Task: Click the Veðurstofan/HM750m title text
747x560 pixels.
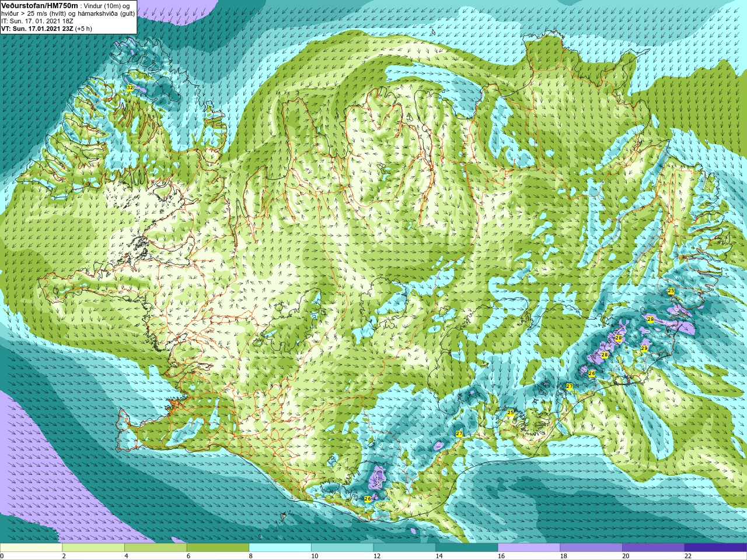Action: pos(39,5)
